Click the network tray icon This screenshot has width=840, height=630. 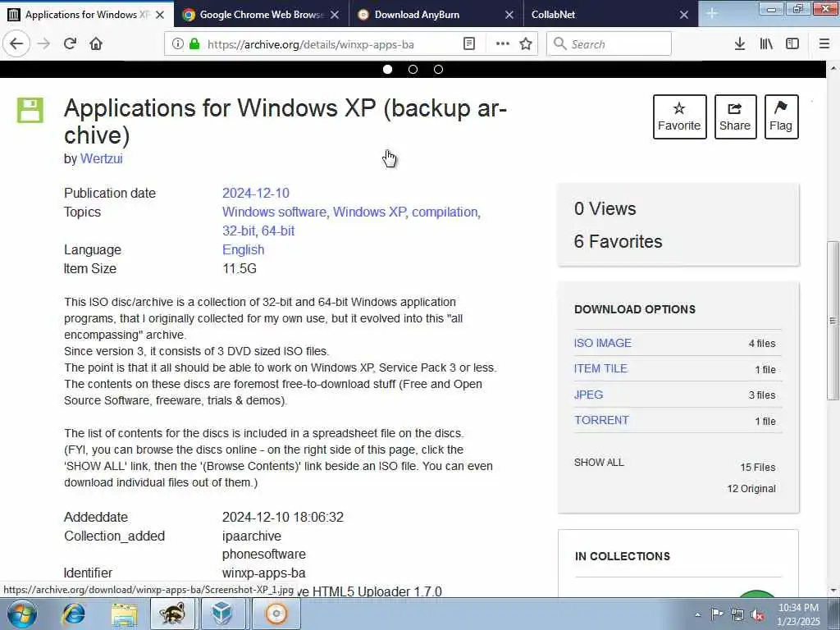(737, 615)
